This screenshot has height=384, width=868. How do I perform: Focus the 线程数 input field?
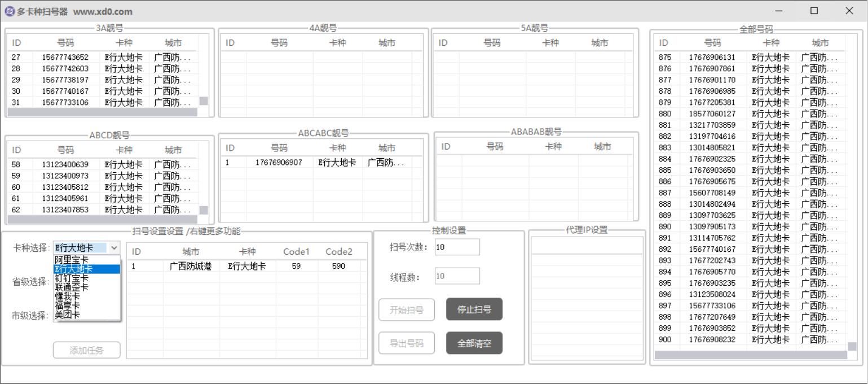point(457,276)
